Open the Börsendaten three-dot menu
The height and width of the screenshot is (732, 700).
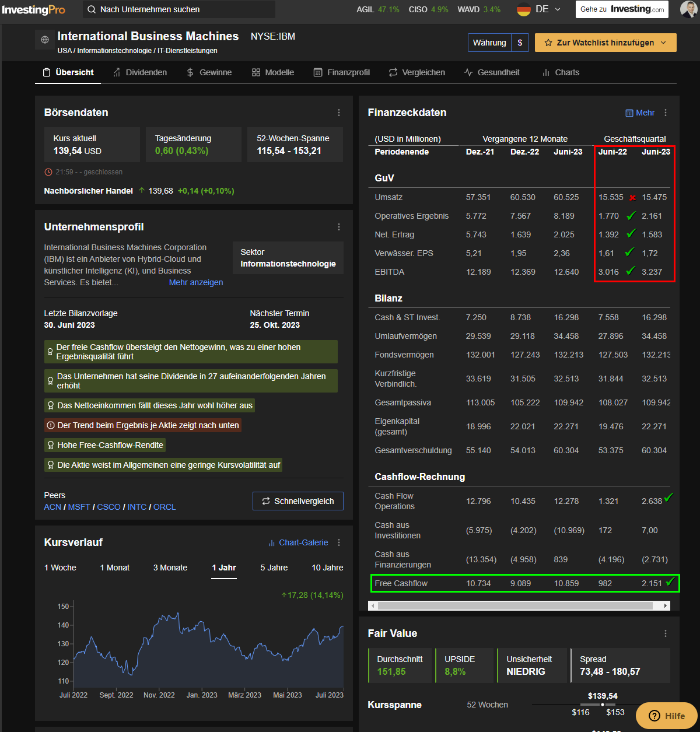pyautogui.click(x=339, y=113)
